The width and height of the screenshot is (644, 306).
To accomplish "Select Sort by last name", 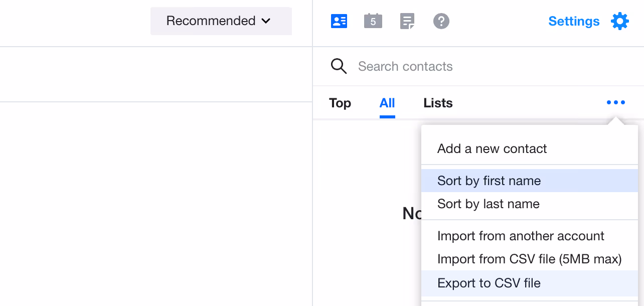I will 489,204.
